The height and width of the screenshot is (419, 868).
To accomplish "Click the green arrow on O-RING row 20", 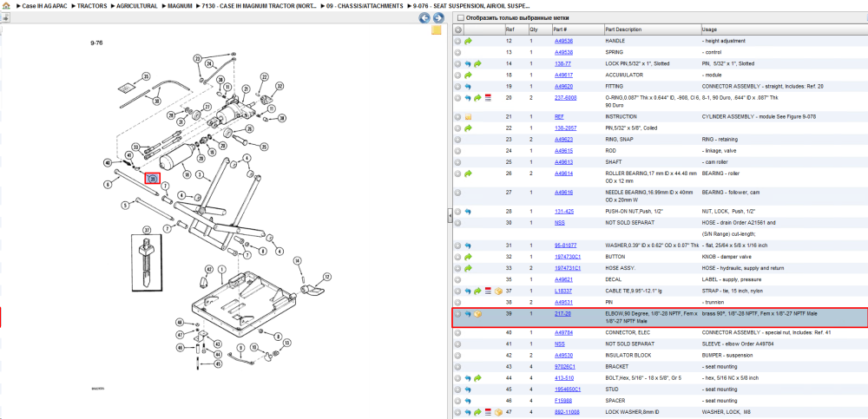I will [478, 98].
